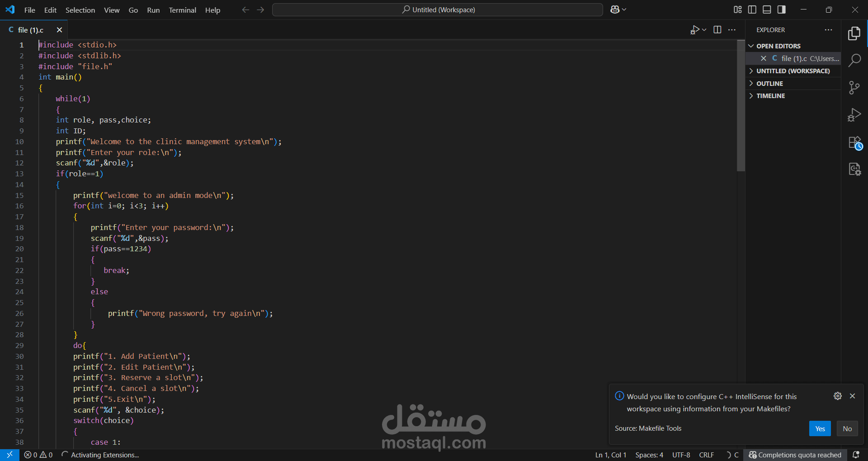Open the notifications bell
Image resolution: width=868 pixels, height=461 pixels.
coord(856,455)
